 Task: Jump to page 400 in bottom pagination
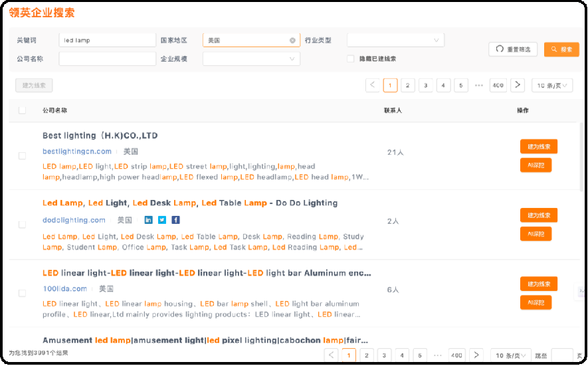point(456,355)
